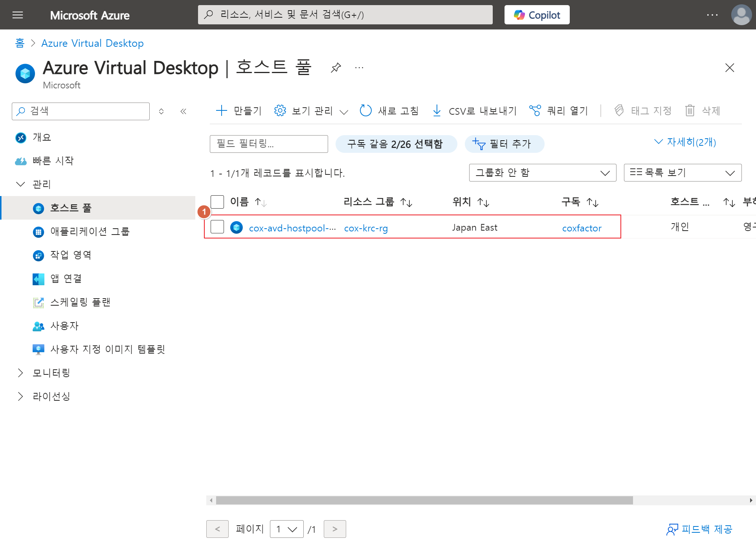Open the 목록 보기 view dropdown
This screenshot has width=756, height=552.
682,173
